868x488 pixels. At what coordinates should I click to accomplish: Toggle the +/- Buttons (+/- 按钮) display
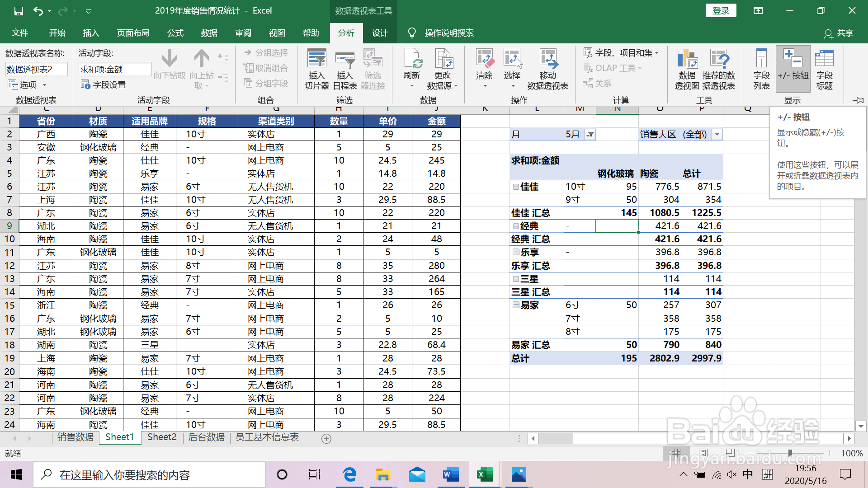point(793,69)
